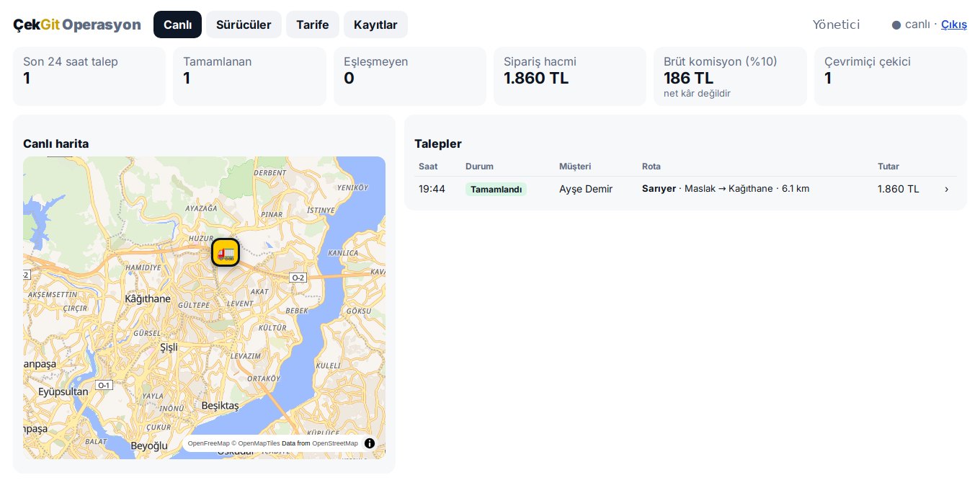Click the Çevrimiçi çekici stat card
980x483 pixels.
pyautogui.click(x=891, y=76)
